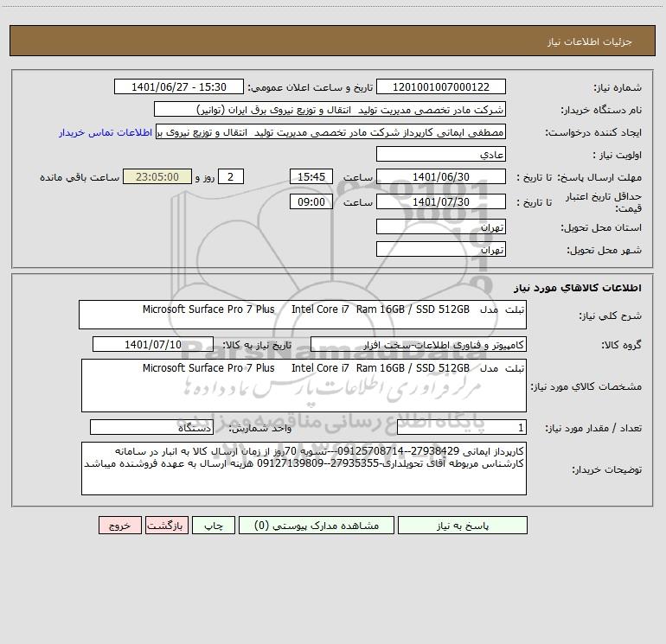Click the شرح کلی نیاز text box
This screenshot has width=666, height=644.
point(303,315)
